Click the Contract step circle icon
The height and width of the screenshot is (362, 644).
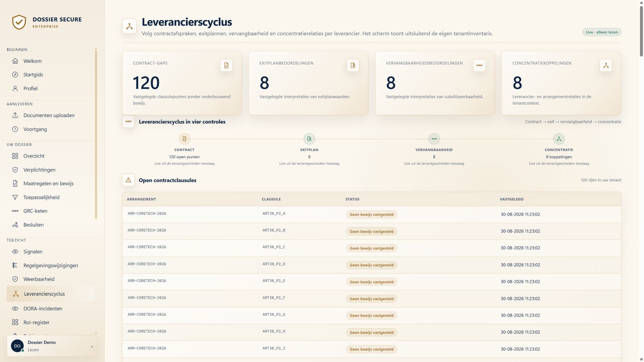[x=184, y=139]
